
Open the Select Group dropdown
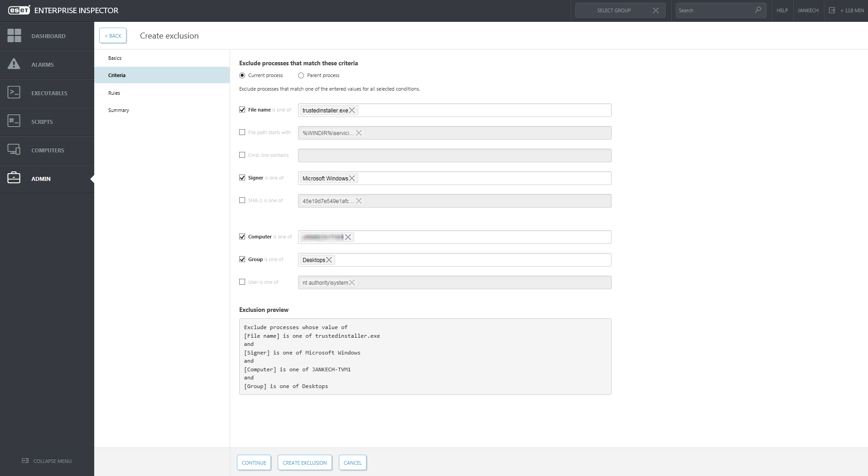613,10
